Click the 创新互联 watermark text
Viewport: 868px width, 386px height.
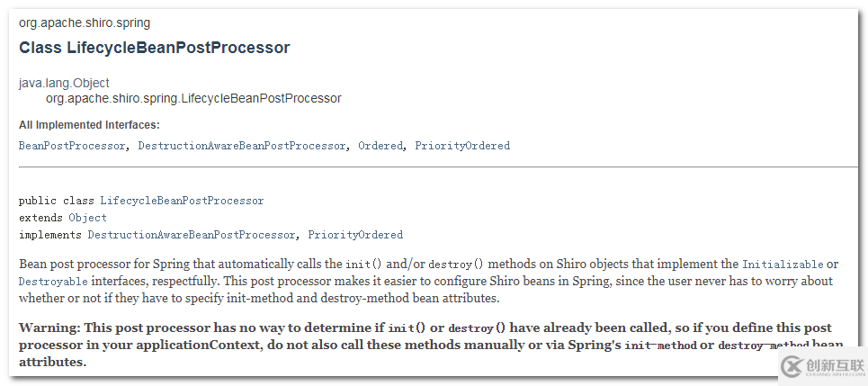[x=835, y=365]
